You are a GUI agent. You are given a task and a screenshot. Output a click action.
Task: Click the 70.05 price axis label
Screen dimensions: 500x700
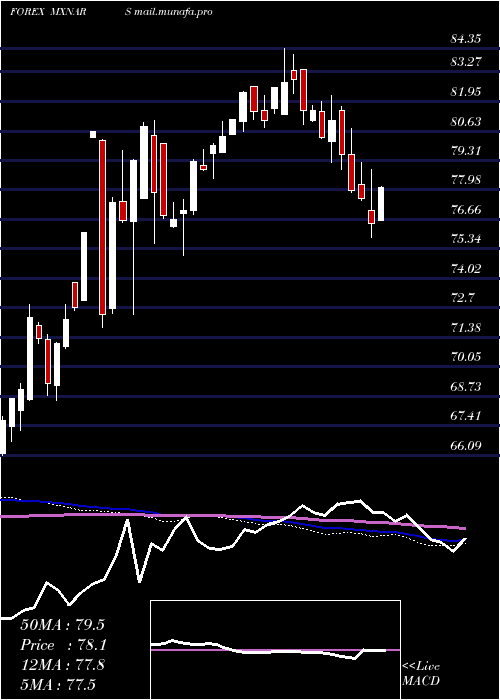pos(466,357)
